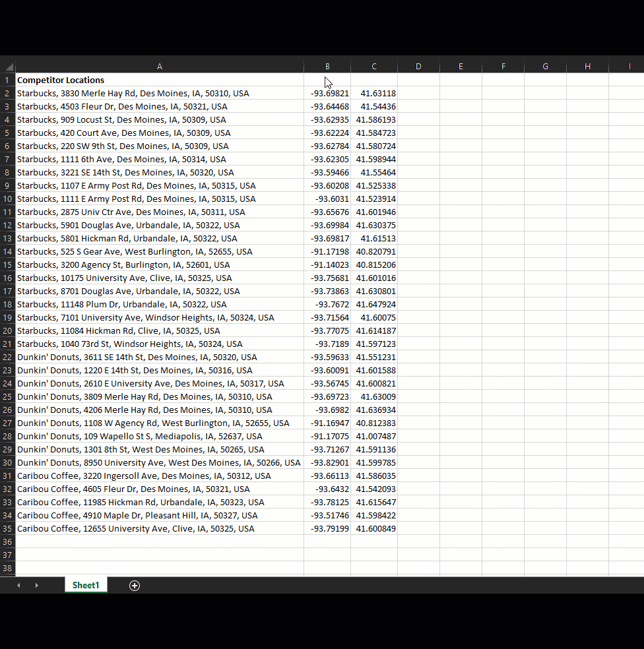Select cell with Starbucks 909 Locust St
Viewport: 644px width, 649px height.
(160, 119)
